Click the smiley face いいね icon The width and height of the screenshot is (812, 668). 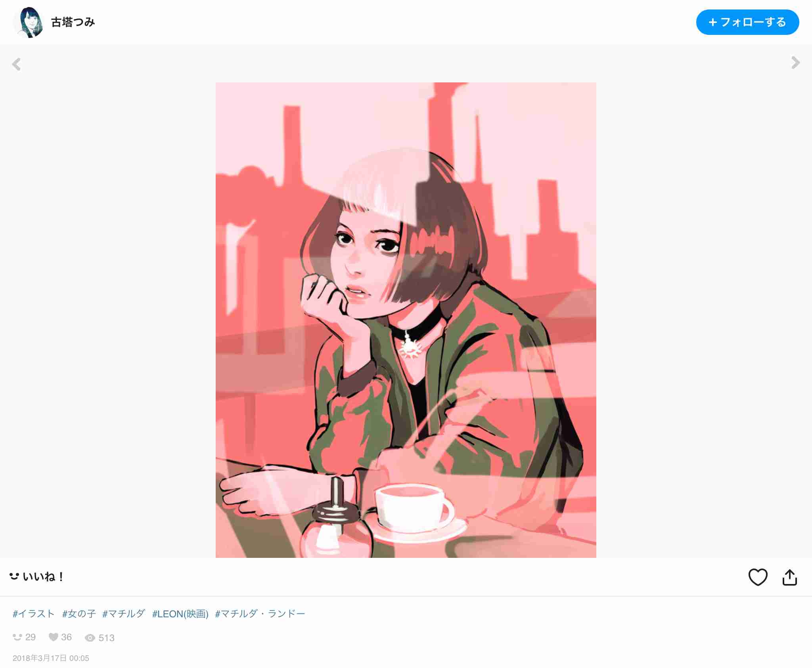tap(14, 576)
